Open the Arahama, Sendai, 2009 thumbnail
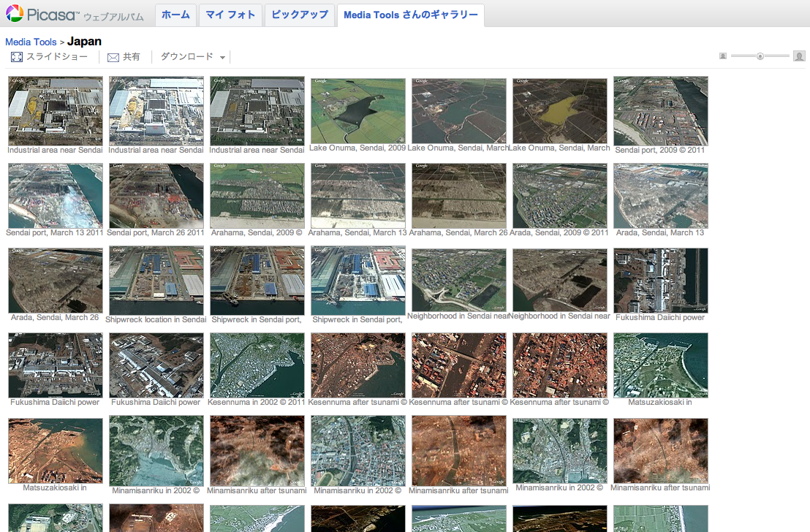This screenshot has width=810, height=532. coord(257,196)
